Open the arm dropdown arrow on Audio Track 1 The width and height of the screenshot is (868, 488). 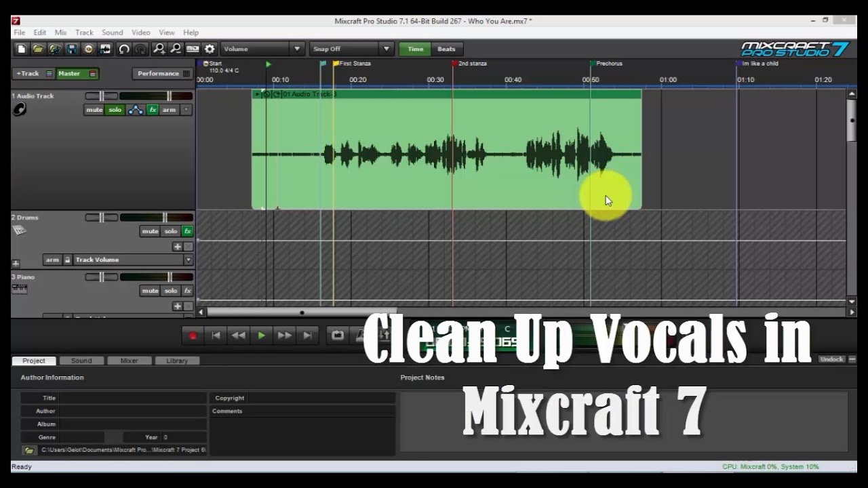186,110
